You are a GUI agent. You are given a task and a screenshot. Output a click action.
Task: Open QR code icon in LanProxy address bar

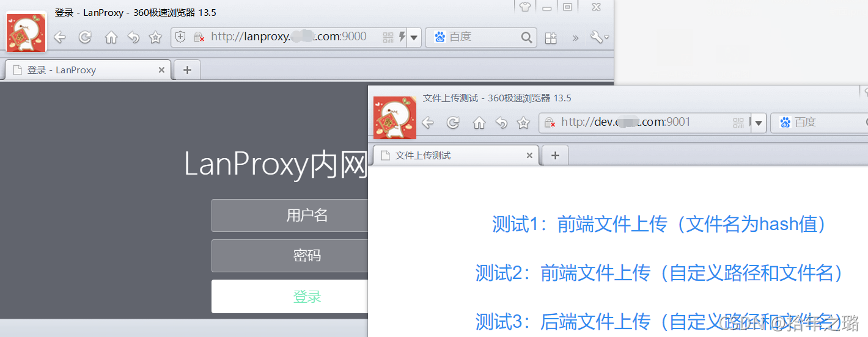tap(388, 37)
